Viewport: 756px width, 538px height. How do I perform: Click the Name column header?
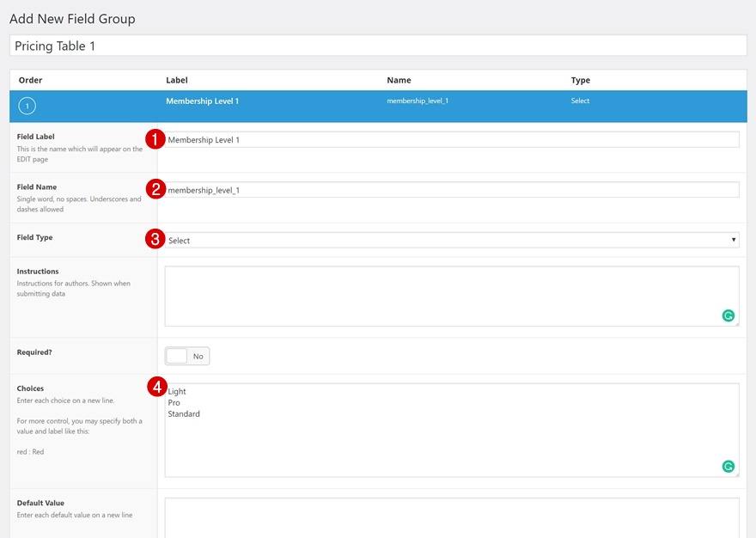pyautogui.click(x=399, y=80)
